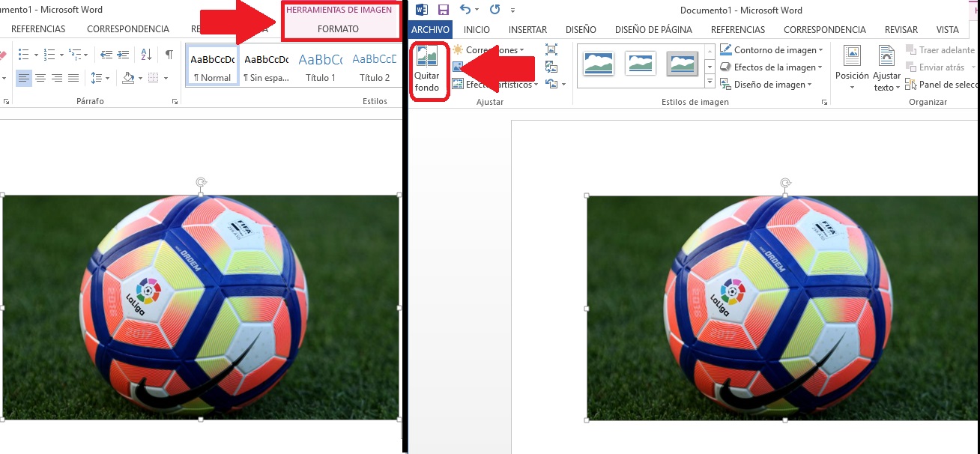Click the bullets list icon in the left window
The image size is (980, 454).
[x=23, y=55]
